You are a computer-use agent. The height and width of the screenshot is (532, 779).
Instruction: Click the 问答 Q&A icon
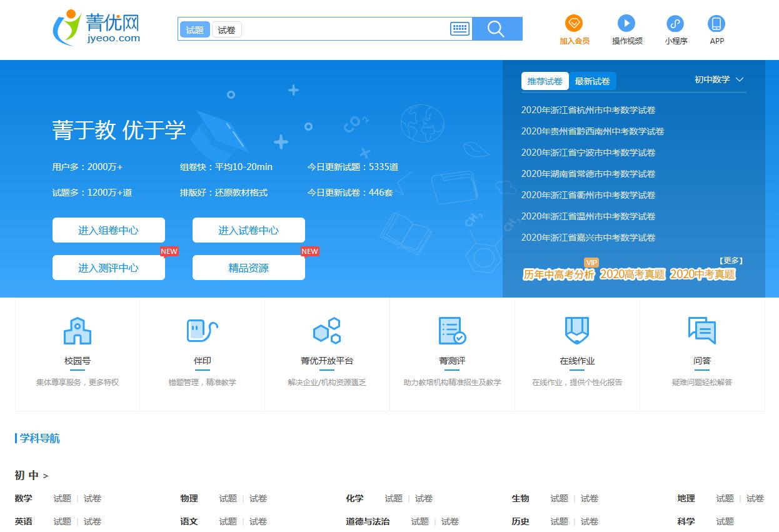(702, 330)
